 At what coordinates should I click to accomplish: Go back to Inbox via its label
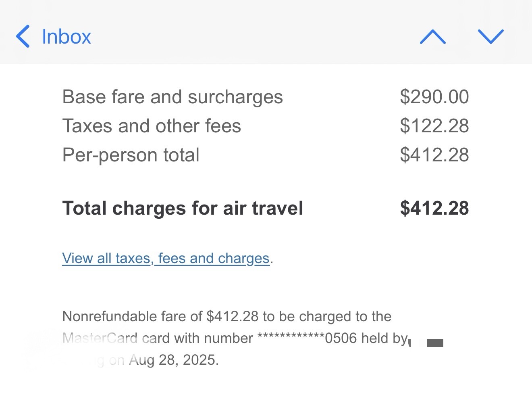(66, 37)
